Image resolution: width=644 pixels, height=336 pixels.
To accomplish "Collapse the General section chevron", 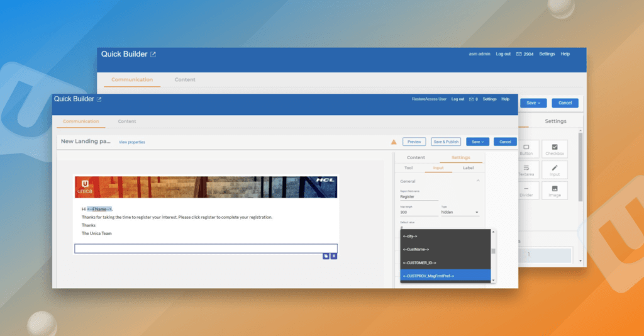I will (x=477, y=181).
